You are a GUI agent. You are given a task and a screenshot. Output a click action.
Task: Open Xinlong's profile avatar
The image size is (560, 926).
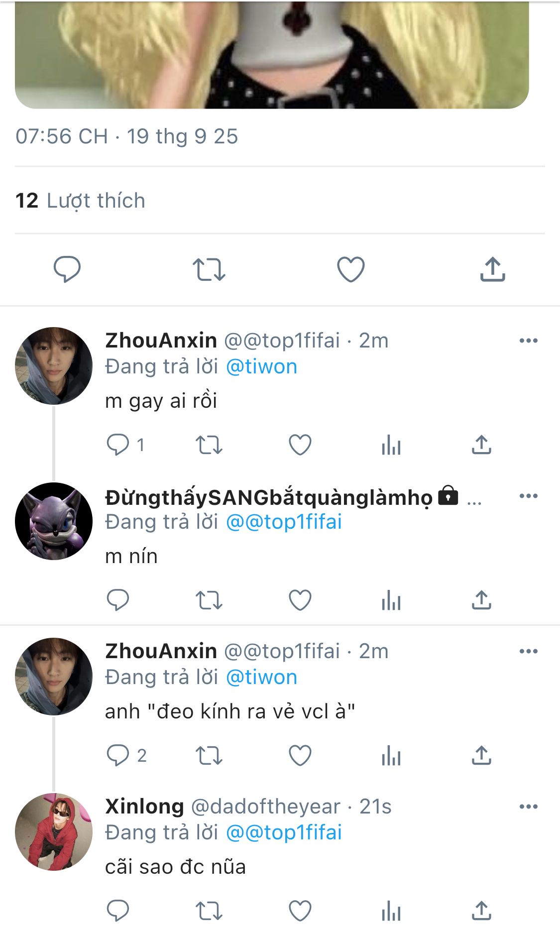point(54,832)
